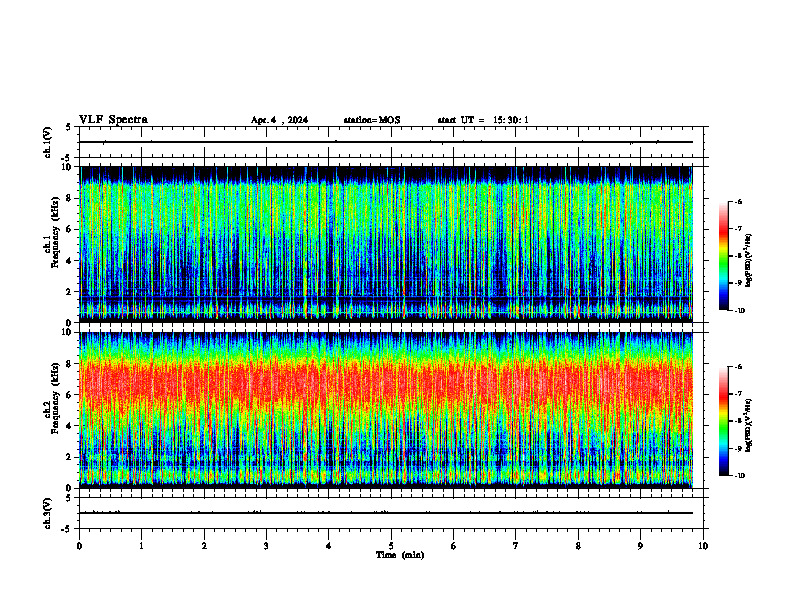The height and width of the screenshot is (612, 792).
Task: Click the "8" kHz tick of ch.2 spectrogram
Action: [x=70, y=364]
